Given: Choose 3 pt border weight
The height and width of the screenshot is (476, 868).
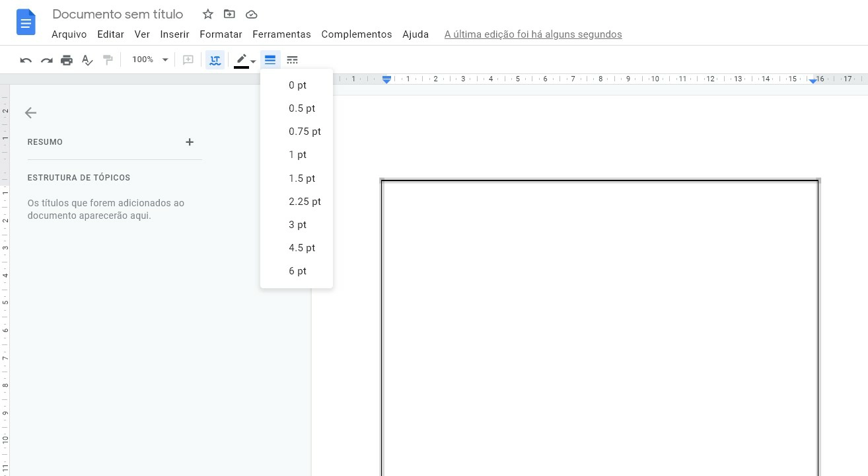Looking at the screenshot, I should 297,225.
